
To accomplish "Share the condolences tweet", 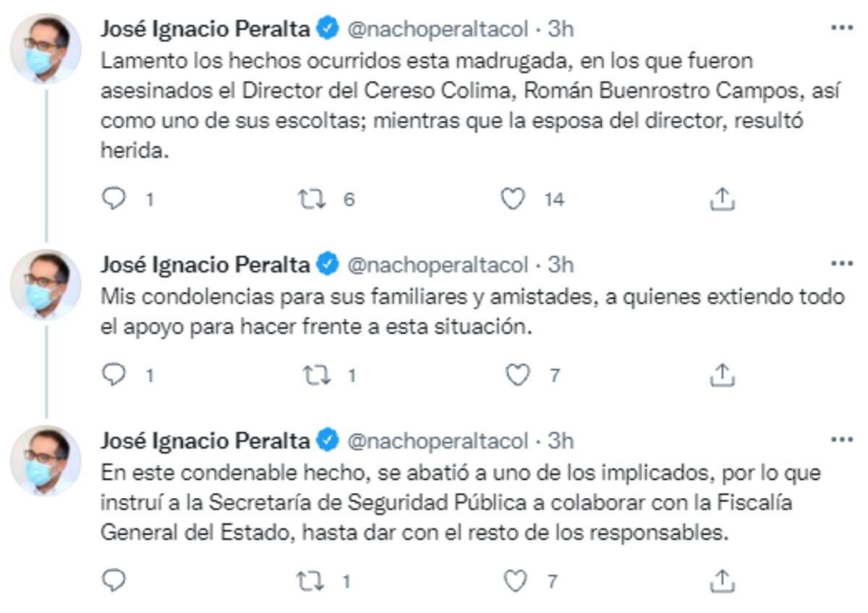I will [721, 375].
